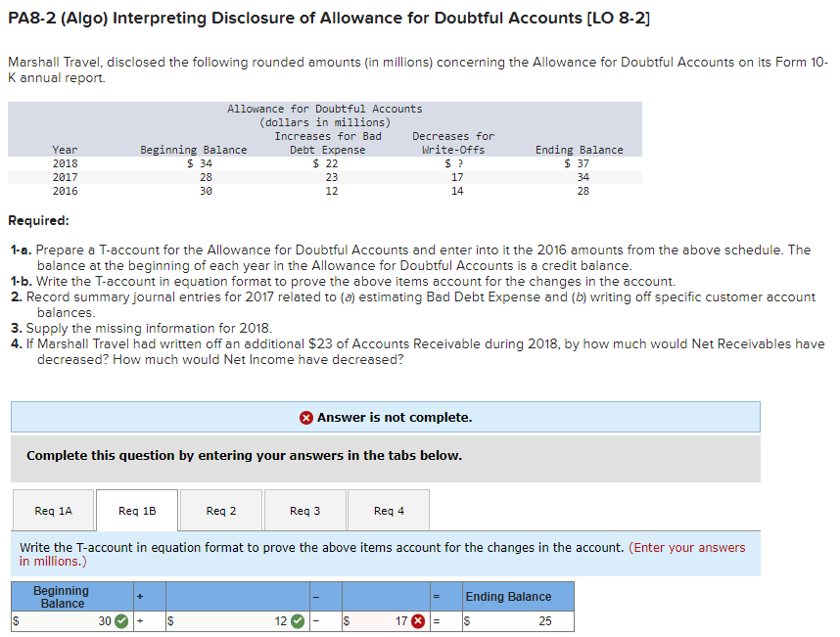This screenshot has height=637, width=840.
Task: Click the 'Allowance for Doubtful Accounts' table title
Action: point(325,109)
